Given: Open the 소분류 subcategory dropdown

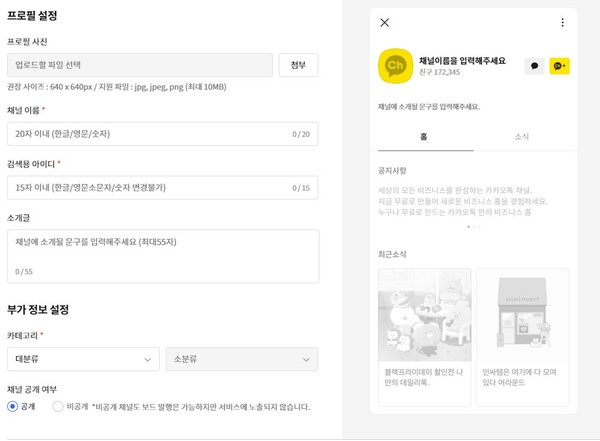Looking at the screenshot, I should pos(241,359).
